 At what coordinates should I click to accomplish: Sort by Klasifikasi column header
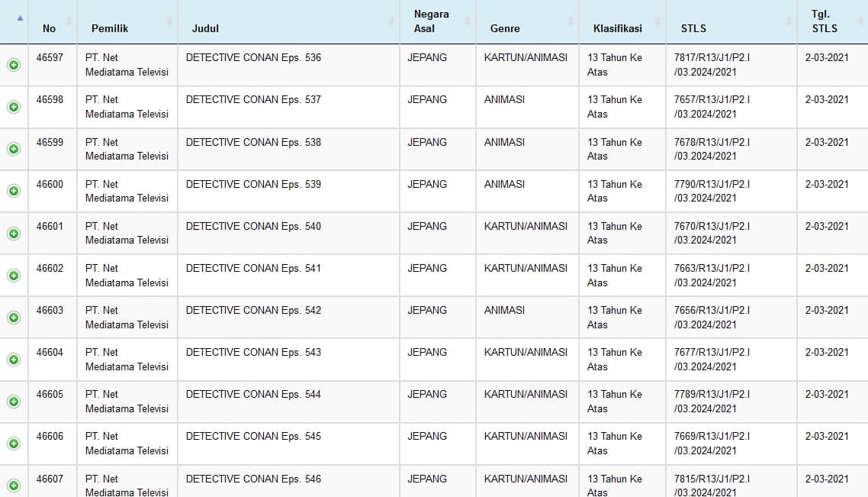coord(617,28)
